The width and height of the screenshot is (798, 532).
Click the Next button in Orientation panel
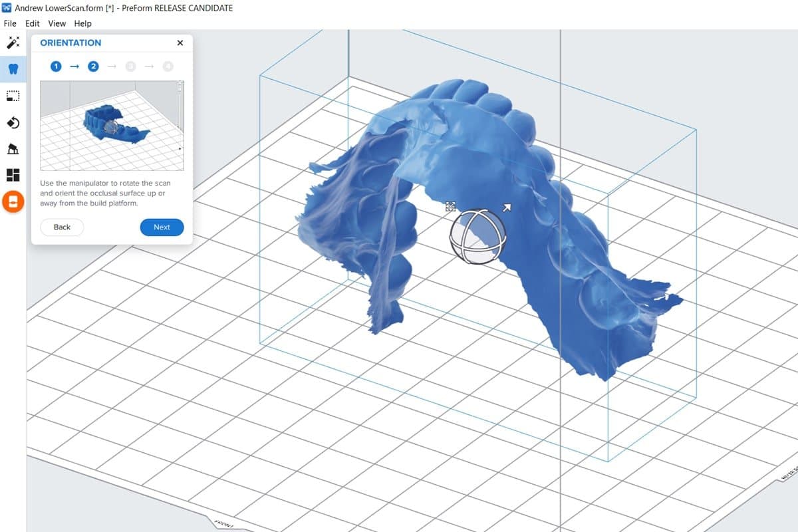pos(161,227)
